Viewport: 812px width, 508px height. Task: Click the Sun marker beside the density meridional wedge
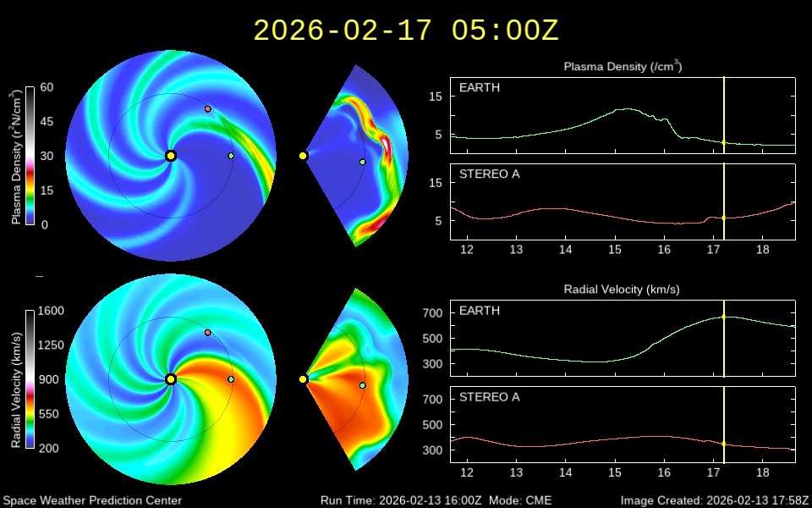(303, 156)
